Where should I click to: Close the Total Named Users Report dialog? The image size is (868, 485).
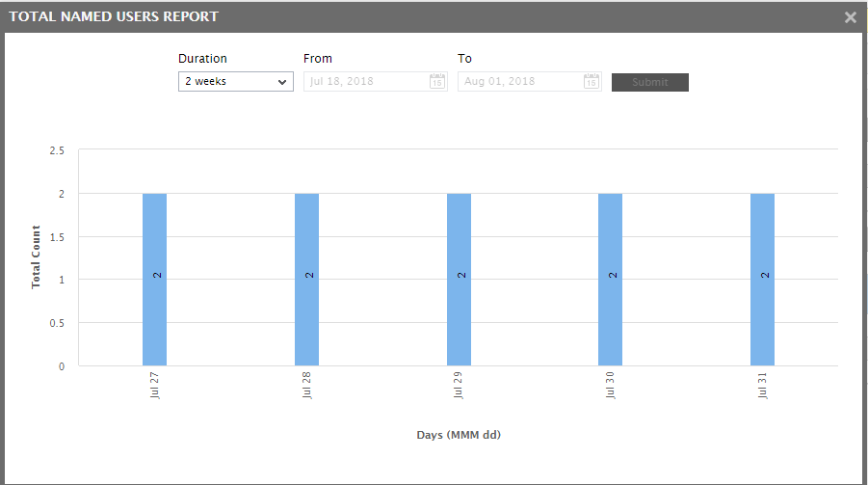(851, 17)
